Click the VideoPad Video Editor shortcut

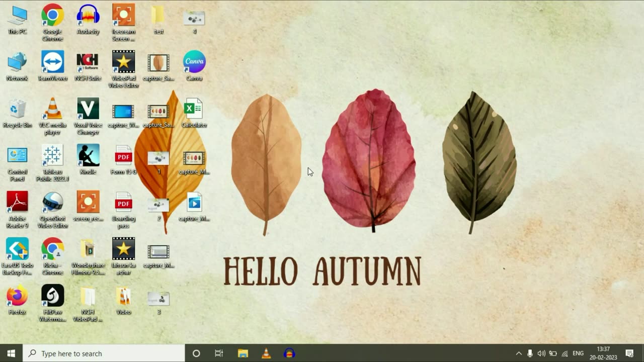coord(123,69)
